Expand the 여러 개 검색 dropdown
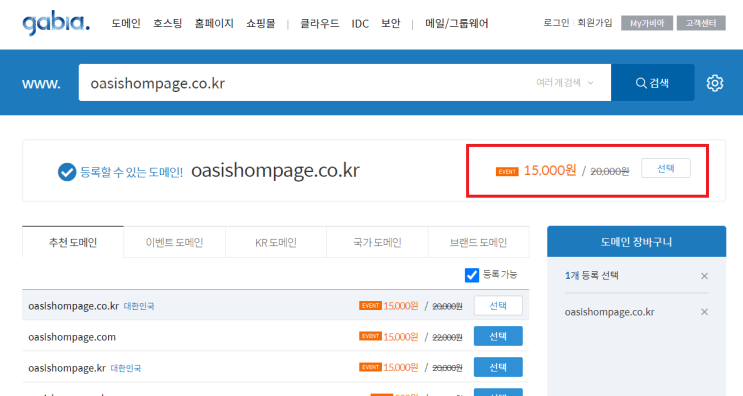This screenshot has width=743, height=396. 565,83
